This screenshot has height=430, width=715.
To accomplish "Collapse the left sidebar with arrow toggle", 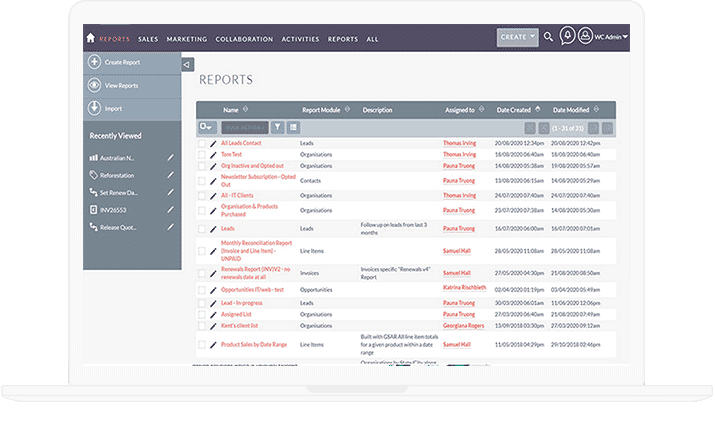I will click(187, 64).
